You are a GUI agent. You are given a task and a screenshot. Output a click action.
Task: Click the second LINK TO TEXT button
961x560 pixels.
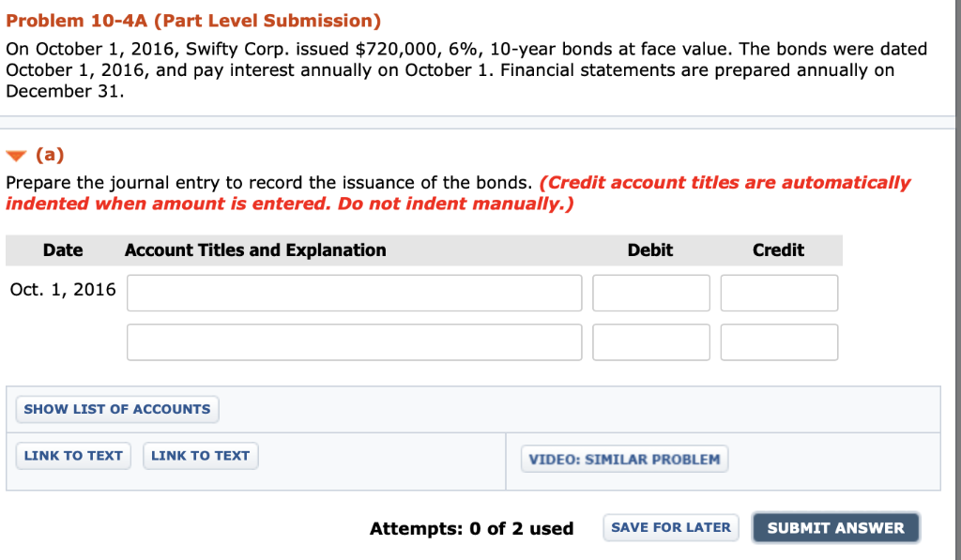[200, 455]
